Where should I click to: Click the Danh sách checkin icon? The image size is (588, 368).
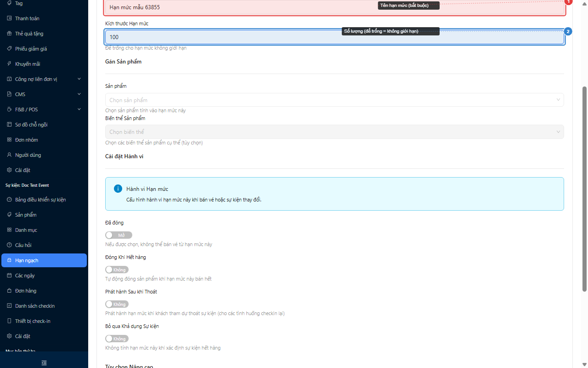click(x=9, y=306)
